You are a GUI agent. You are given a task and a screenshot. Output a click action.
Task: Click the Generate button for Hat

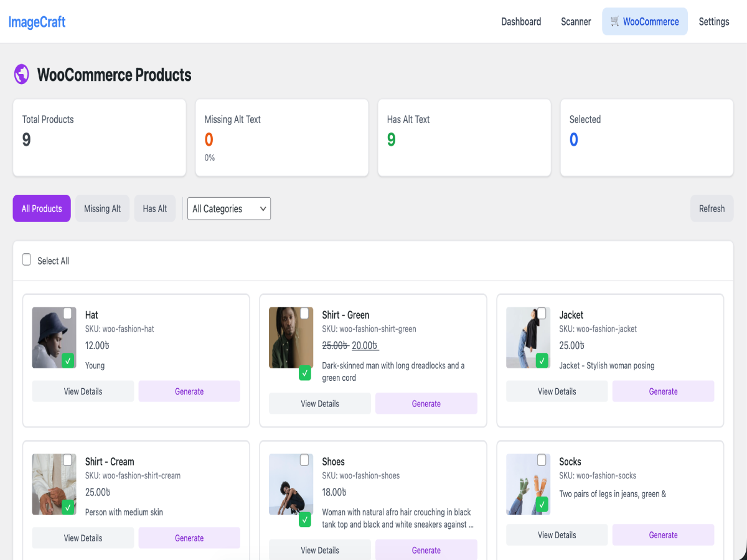pos(189,391)
